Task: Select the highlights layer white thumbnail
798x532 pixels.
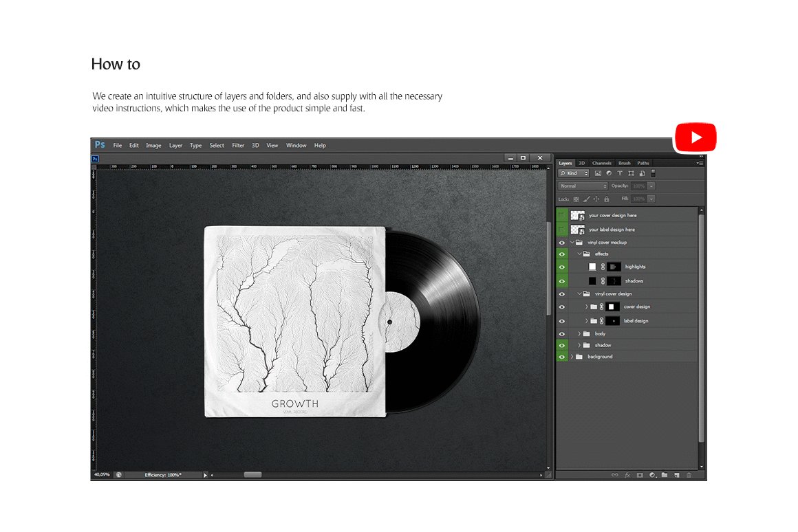Action: tap(592, 267)
